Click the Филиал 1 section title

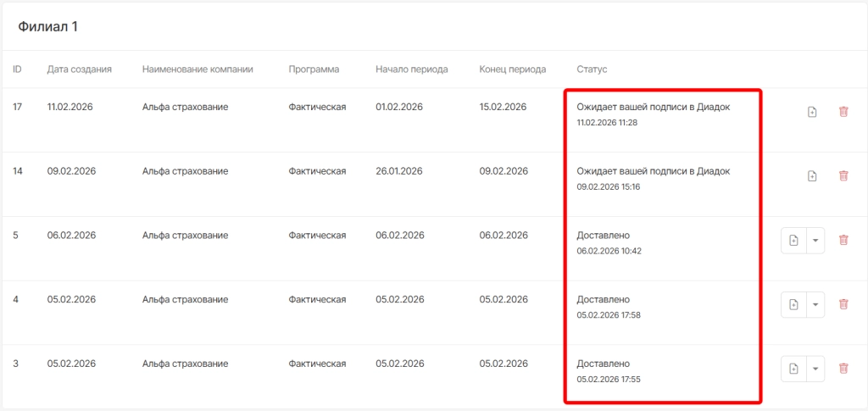pos(47,27)
